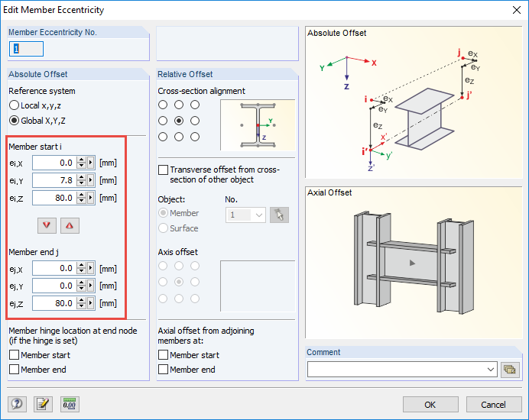Click the ei,X spinner arrows

(81, 163)
